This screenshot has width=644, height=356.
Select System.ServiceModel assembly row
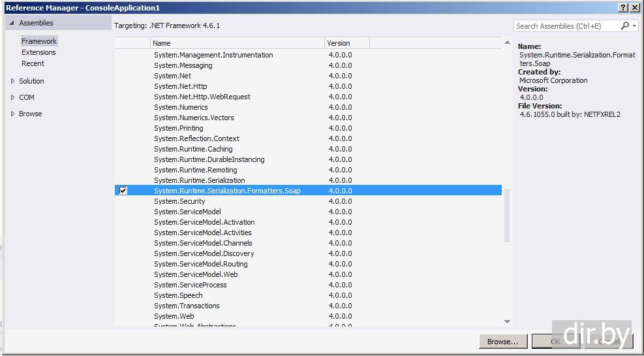[x=308, y=212]
